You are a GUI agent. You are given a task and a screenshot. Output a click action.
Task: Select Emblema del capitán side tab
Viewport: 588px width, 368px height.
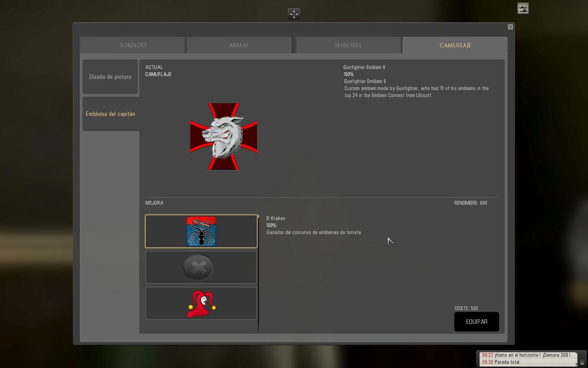click(x=110, y=114)
